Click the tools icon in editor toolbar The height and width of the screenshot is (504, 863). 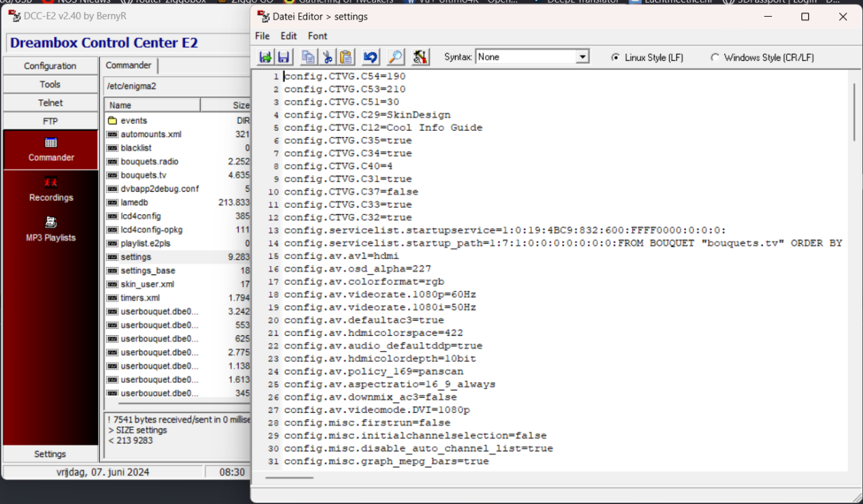tap(420, 57)
